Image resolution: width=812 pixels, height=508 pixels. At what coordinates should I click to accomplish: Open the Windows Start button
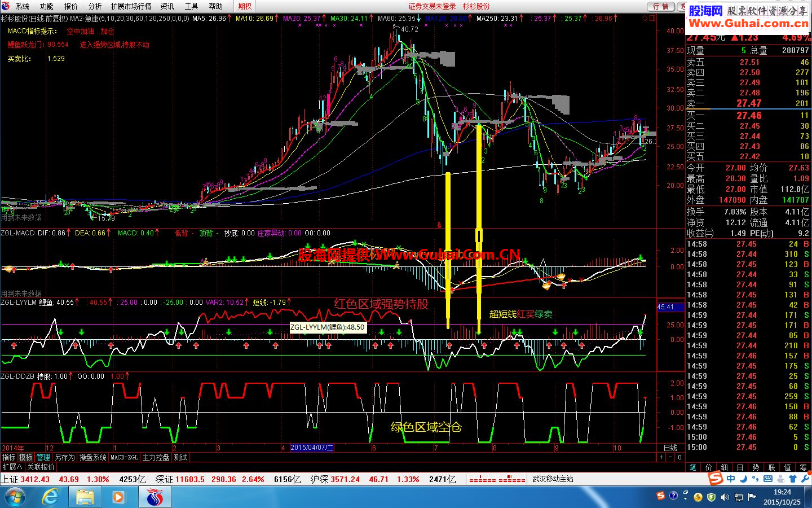15,497
